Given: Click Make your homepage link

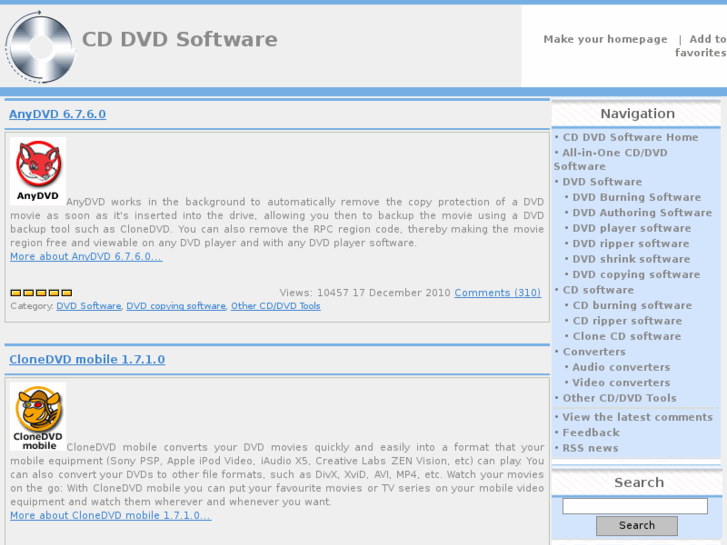Looking at the screenshot, I should (x=605, y=39).
